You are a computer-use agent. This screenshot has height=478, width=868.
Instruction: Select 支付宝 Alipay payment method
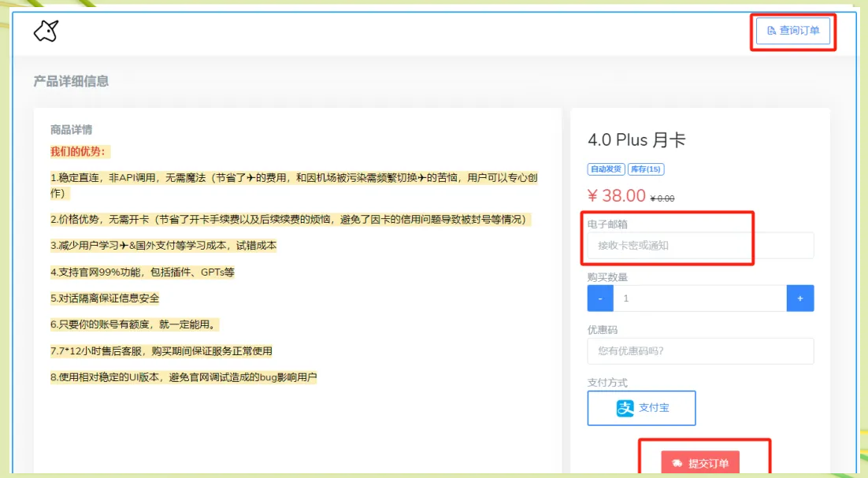tap(641, 408)
